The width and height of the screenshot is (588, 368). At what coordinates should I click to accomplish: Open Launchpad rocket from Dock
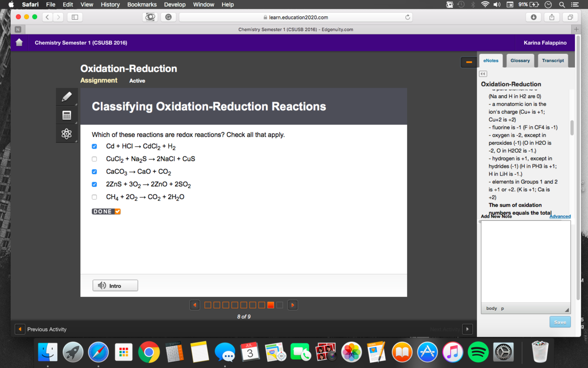coord(73,352)
